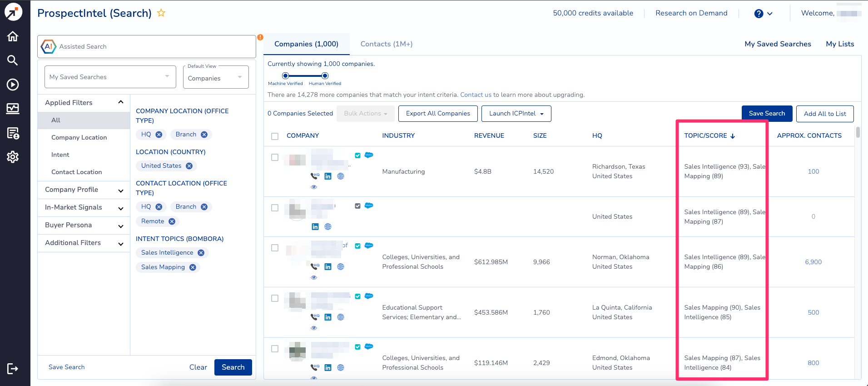The height and width of the screenshot is (386, 868).
Task: Select Company Location filter item
Action: pos(79,138)
